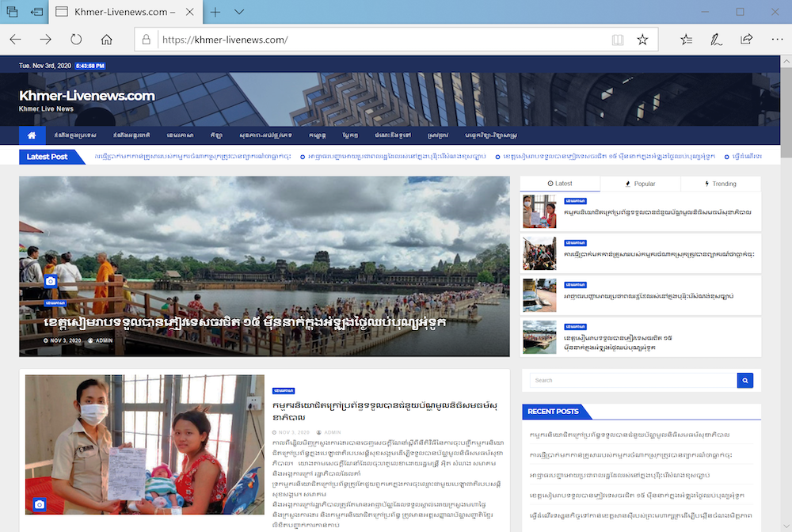Open the Siem Reap hero headline
The width and height of the screenshot is (792, 532).
245,322
